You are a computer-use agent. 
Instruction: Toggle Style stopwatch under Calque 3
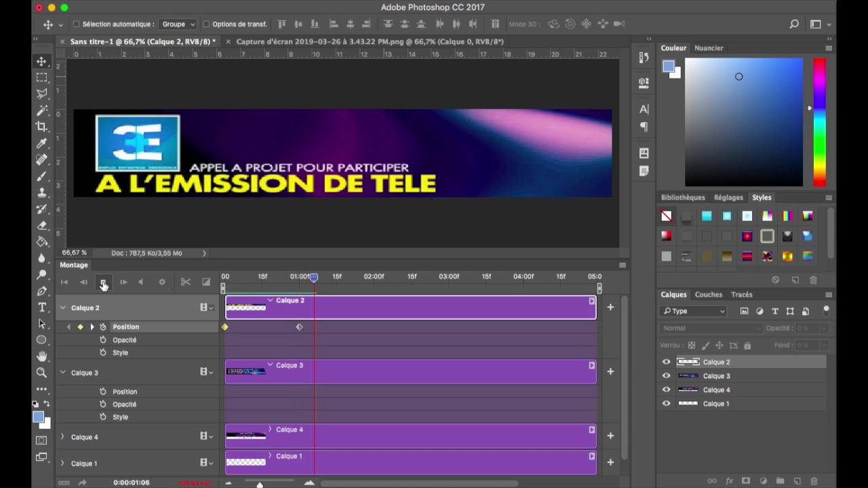[x=103, y=417]
